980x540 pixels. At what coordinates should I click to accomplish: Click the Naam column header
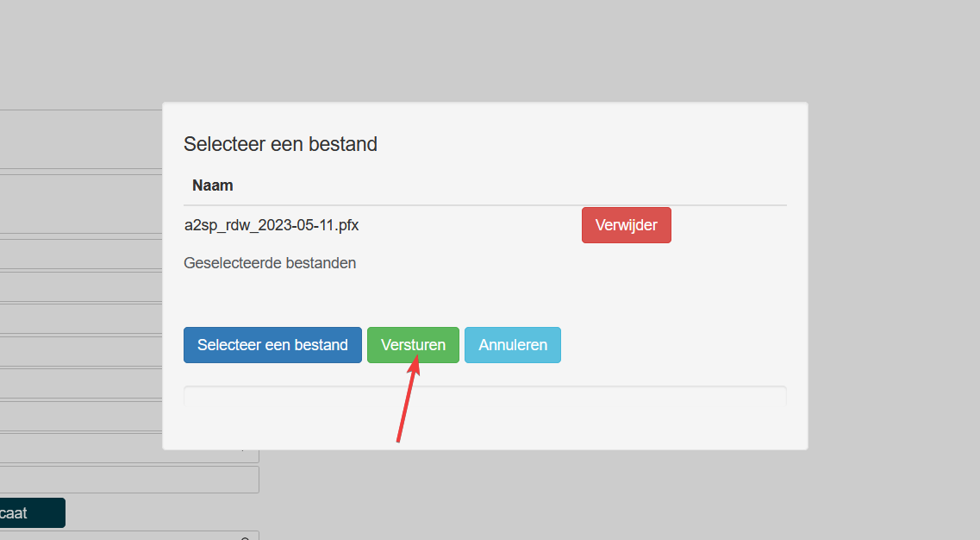point(213,185)
